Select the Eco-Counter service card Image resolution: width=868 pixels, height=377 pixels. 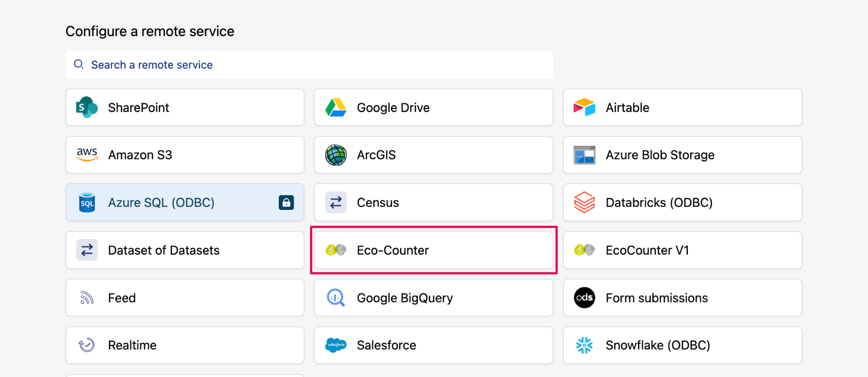click(x=433, y=250)
